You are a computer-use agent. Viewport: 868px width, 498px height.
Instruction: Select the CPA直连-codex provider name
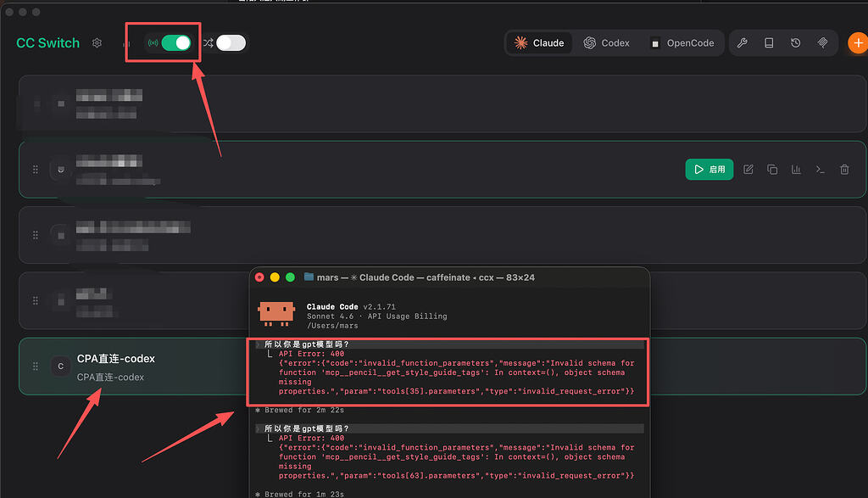pos(115,358)
